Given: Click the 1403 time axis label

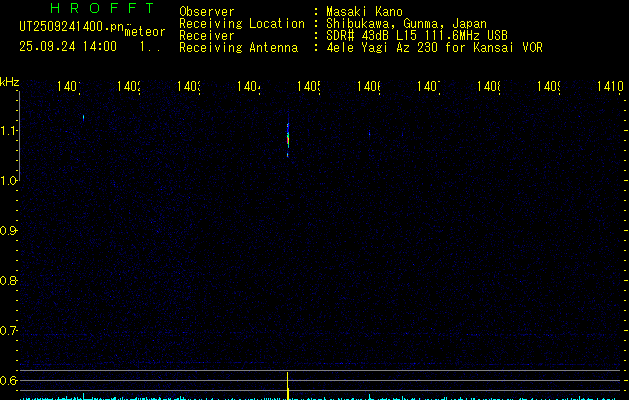Looking at the screenshot, I should (189, 86).
